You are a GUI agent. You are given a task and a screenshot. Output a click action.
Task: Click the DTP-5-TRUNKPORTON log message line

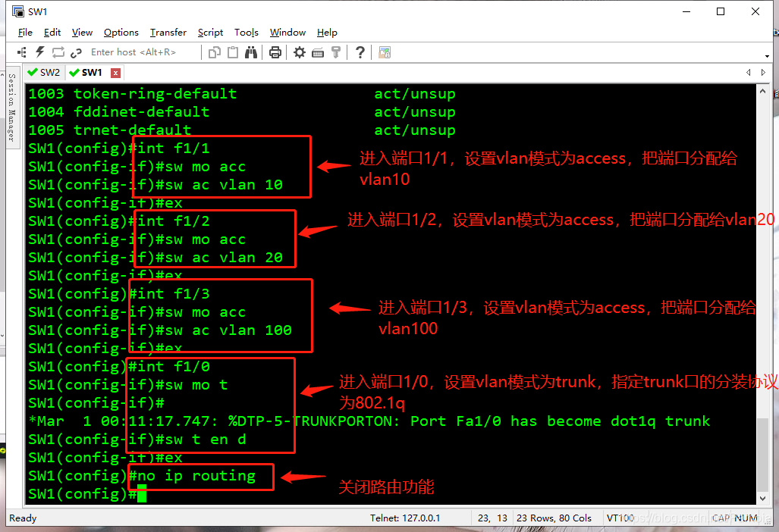pyautogui.click(x=369, y=421)
